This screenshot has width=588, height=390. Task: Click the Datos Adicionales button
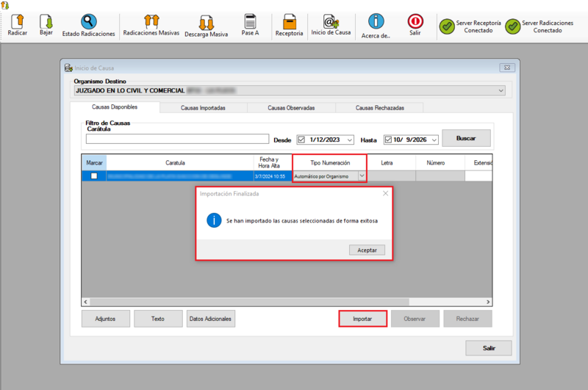coord(210,319)
